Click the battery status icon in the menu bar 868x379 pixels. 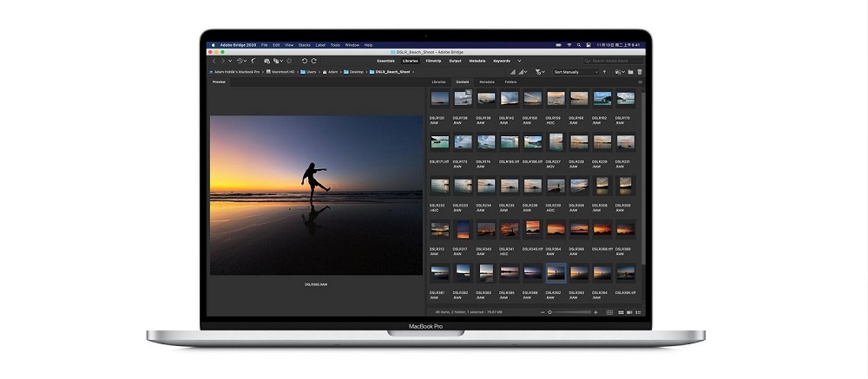558,45
